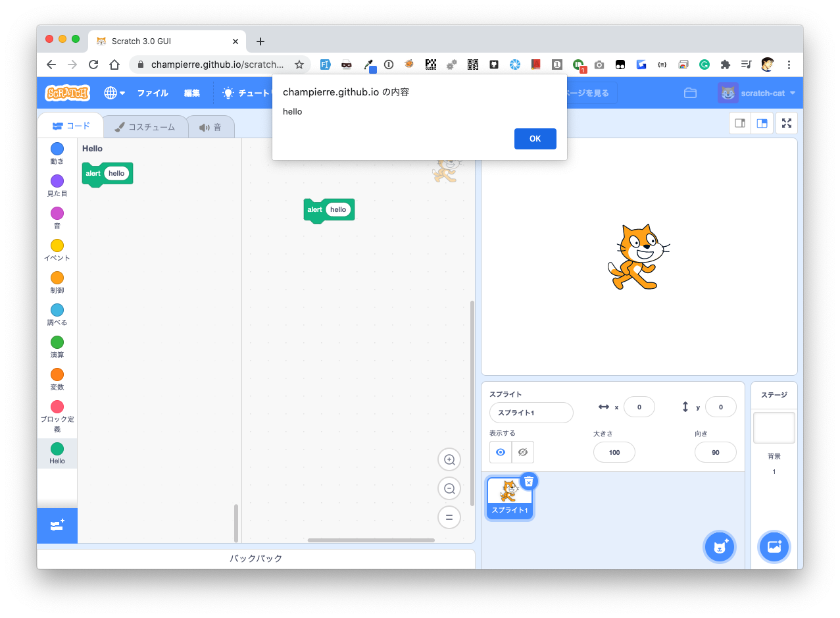Screen dimensions: 840x618
Task: Click the スプライト1 name input field
Action: (x=531, y=413)
